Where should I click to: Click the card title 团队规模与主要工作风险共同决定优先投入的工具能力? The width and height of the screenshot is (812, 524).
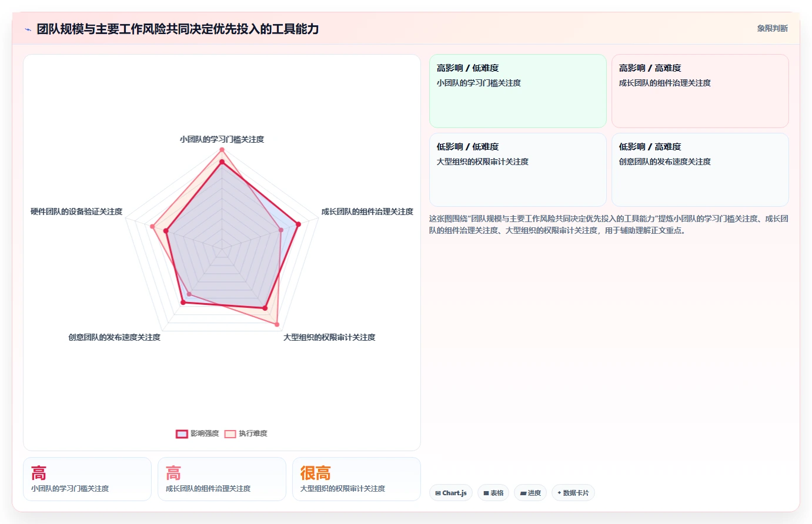tap(178, 29)
